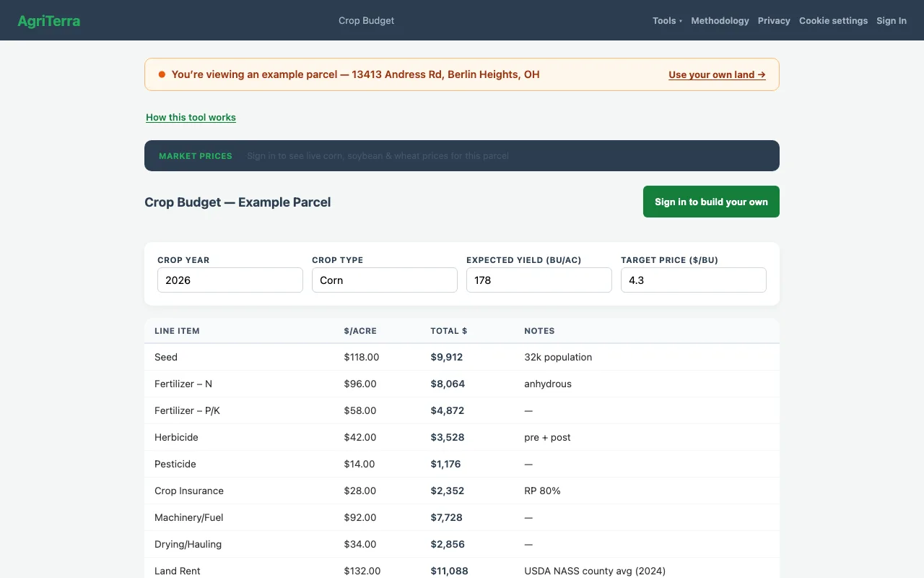Click the NOTES column header
This screenshot has height=578, width=924.
539,331
